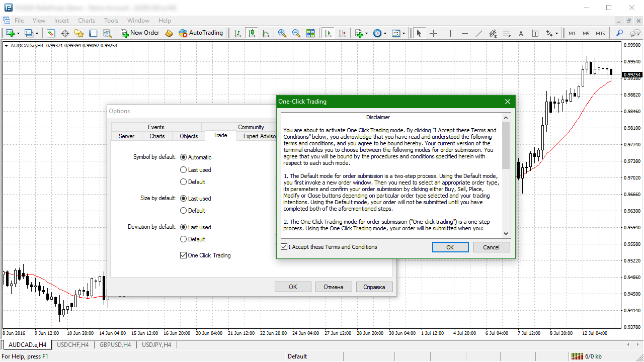Screen dimensions: 644x362
Task: Expand the Indicators list dropdown arrow
Action: point(367,34)
